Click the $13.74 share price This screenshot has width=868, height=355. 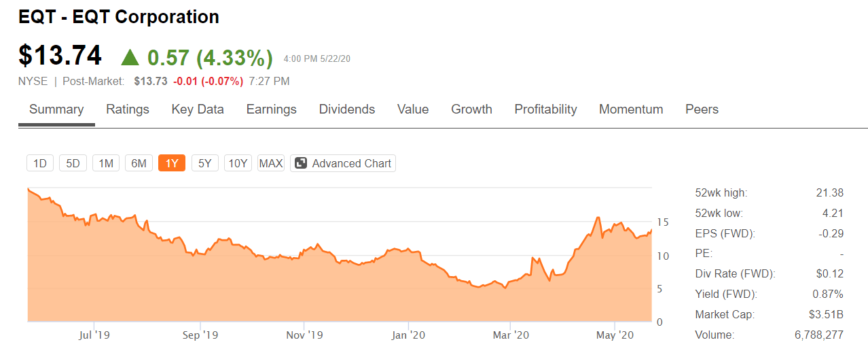click(x=60, y=56)
